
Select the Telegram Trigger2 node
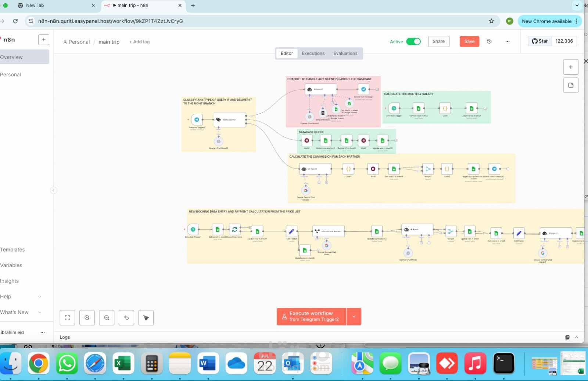pyautogui.click(x=197, y=119)
